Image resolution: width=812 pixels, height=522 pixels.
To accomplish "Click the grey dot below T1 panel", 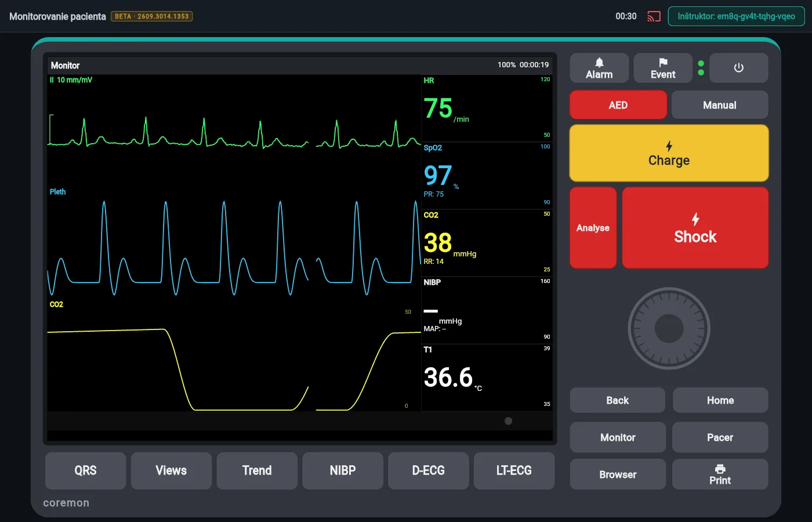I will click(509, 421).
